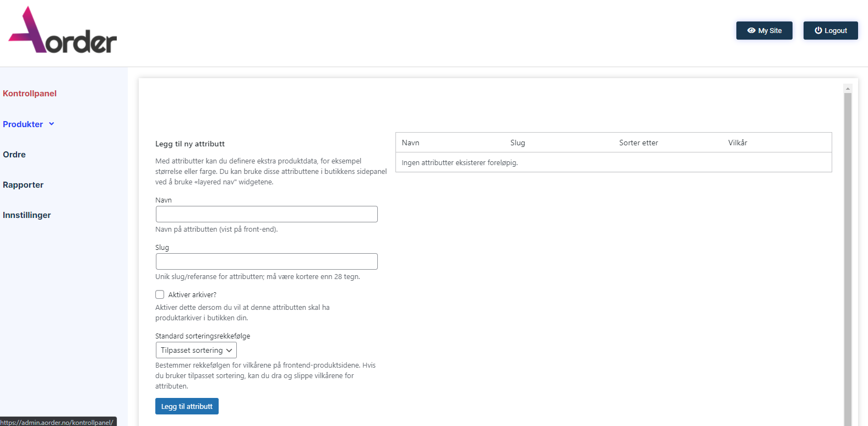This screenshot has width=868, height=426.
Task: Open the Kontrollpanel menu item
Action: coord(30,94)
